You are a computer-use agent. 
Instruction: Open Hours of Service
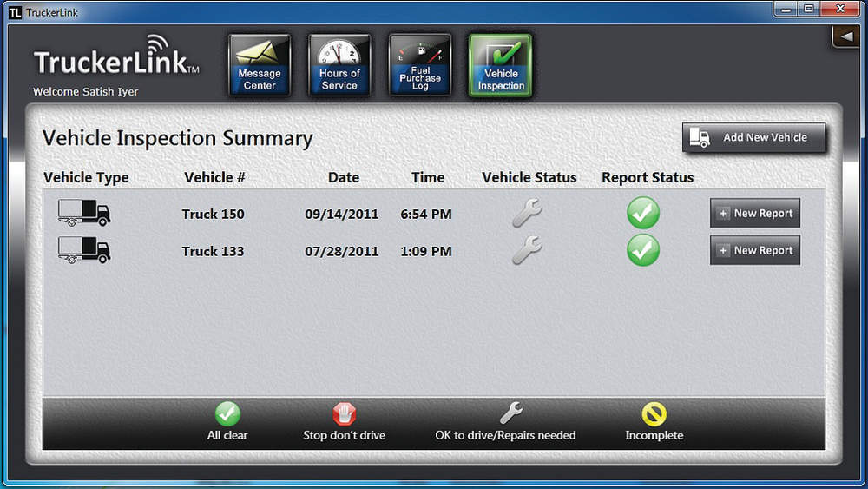coord(339,66)
